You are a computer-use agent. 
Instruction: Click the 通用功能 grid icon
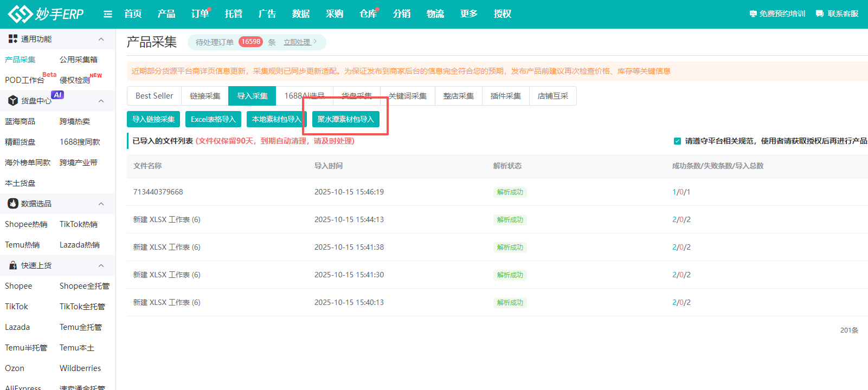point(13,39)
